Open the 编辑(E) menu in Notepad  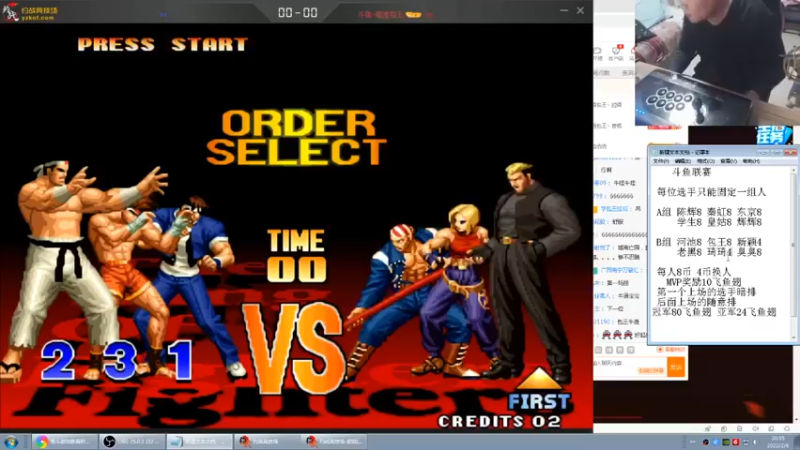point(683,161)
